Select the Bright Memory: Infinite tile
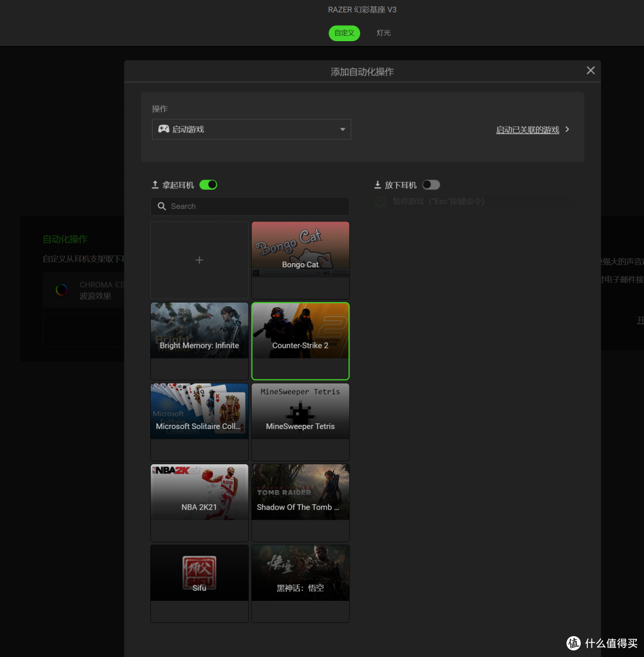The image size is (644, 657). coord(199,341)
